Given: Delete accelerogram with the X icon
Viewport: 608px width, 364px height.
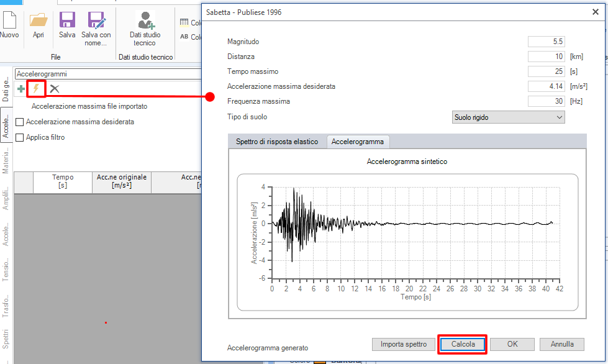Looking at the screenshot, I should [55, 89].
